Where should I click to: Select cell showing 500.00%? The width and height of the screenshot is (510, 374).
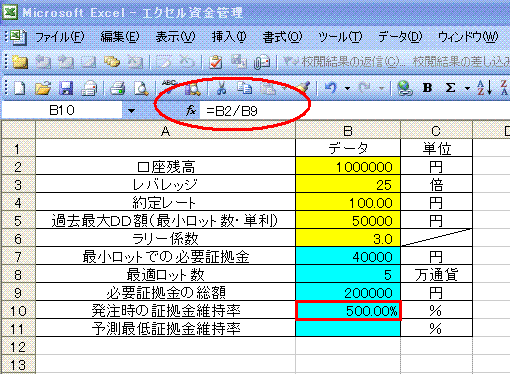pyautogui.click(x=348, y=310)
